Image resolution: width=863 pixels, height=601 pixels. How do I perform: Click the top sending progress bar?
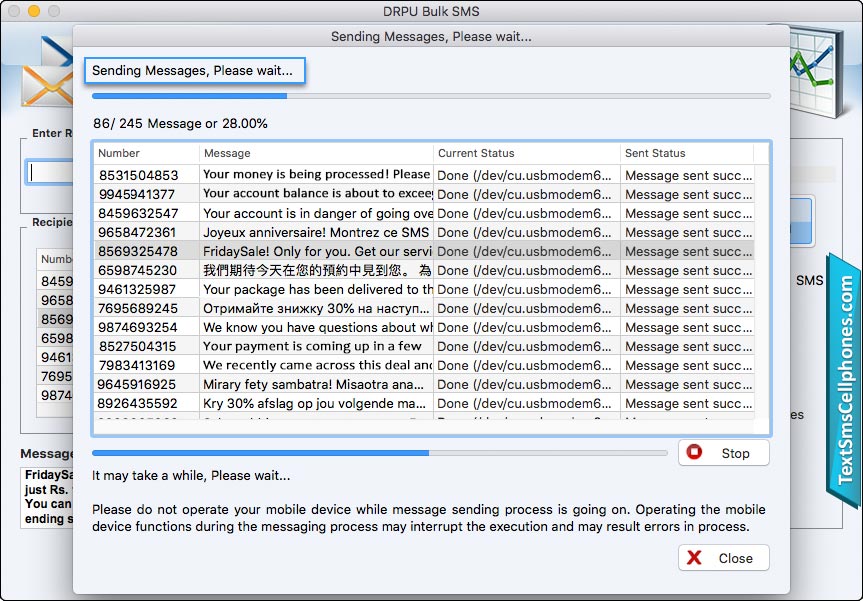[431, 96]
